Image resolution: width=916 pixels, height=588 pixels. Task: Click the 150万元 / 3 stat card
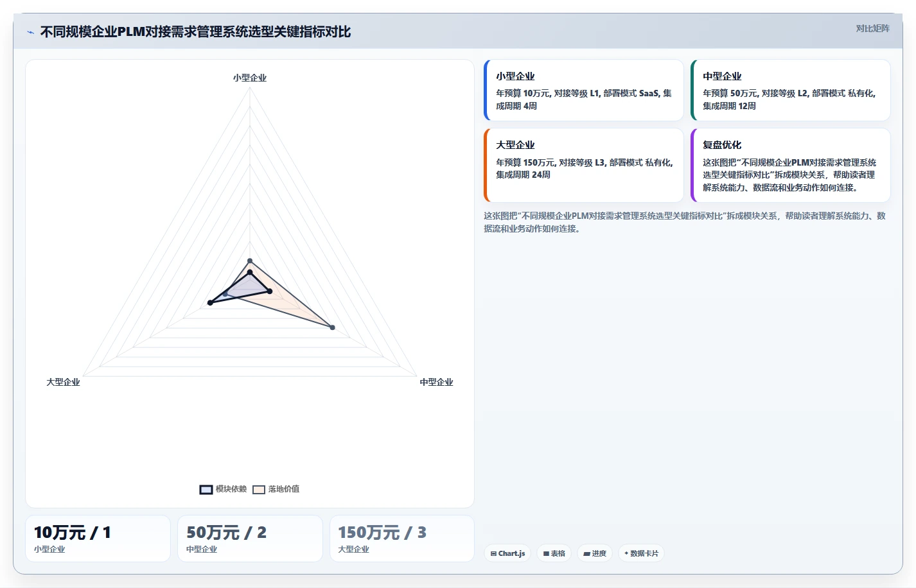pos(402,539)
